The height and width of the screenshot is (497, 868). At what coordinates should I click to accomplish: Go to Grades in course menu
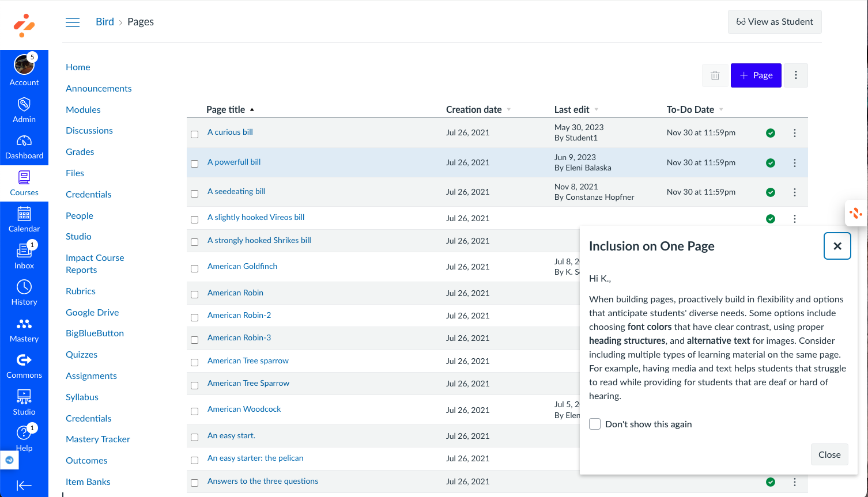(80, 152)
